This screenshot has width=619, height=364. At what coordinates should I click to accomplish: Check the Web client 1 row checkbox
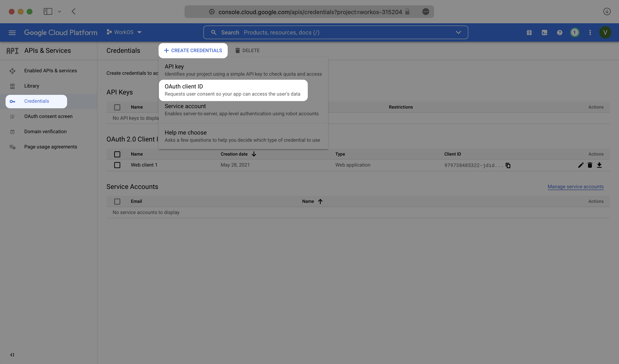pyautogui.click(x=117, y=165)
